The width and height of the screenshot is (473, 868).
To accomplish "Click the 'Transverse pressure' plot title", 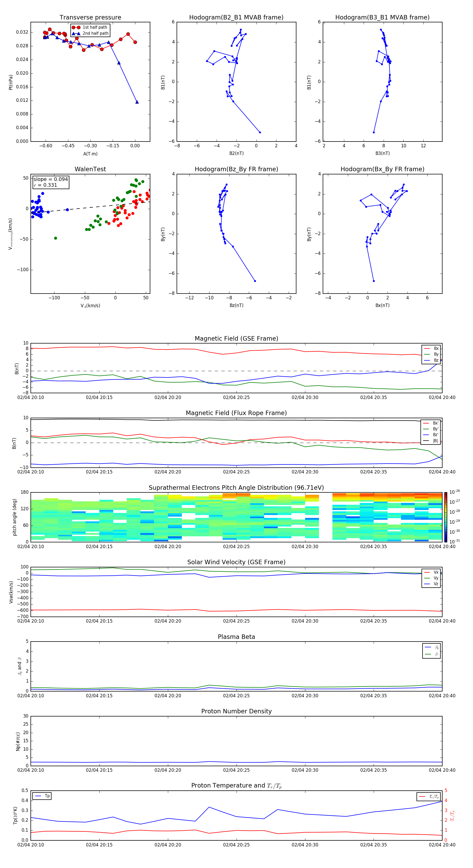I will click(90, 18).
